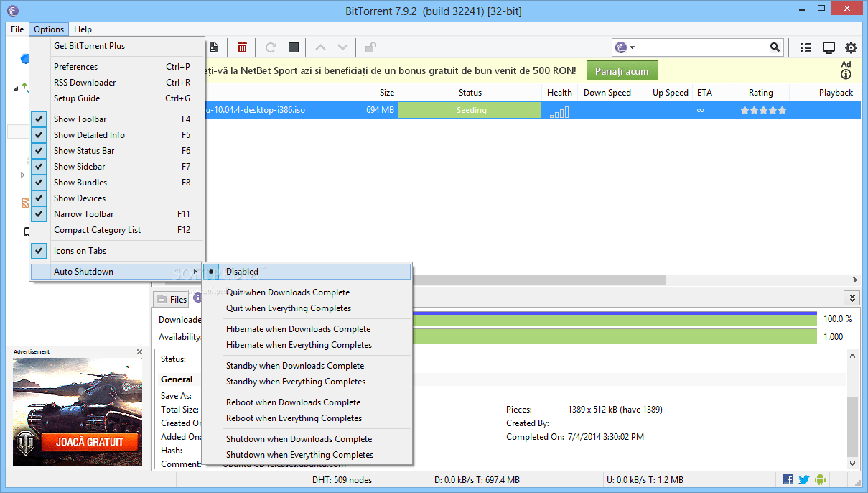Click the Start torrent refresh-arrow icon

point(271,47)
